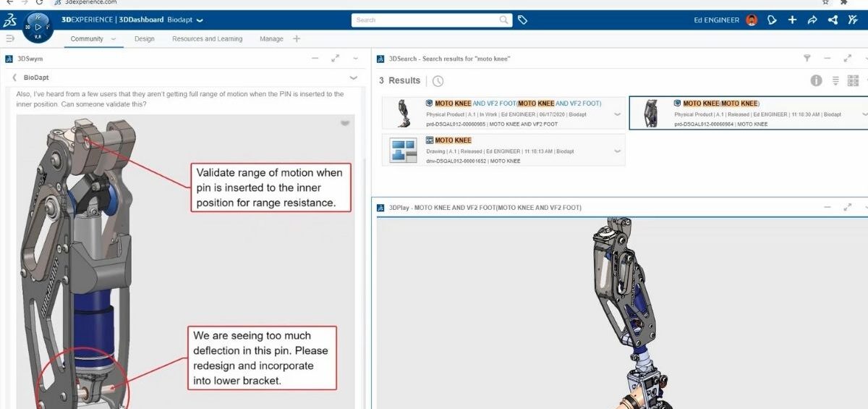Viewport: 868px width, 409px height.
Task: Click the plus Add icon in top bar
Action: click(792, 20)
